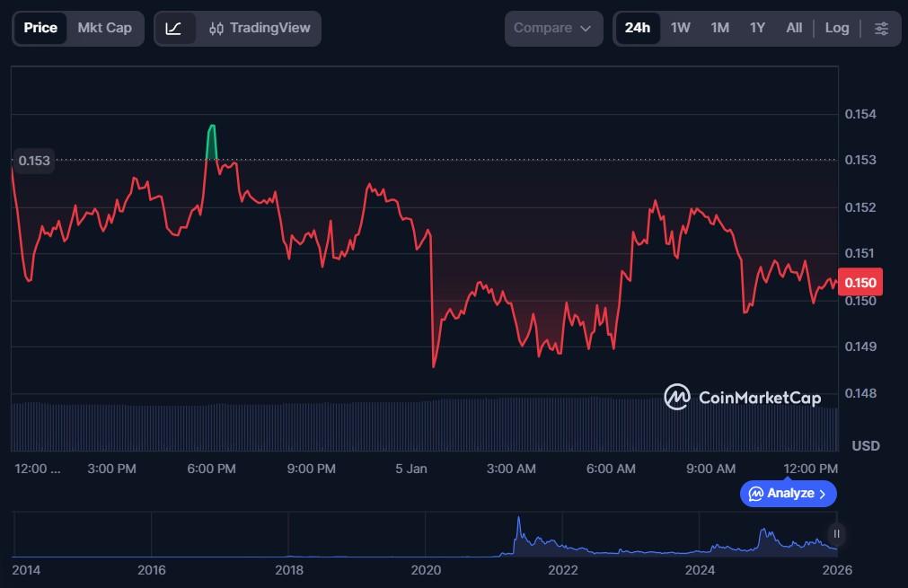Click the pause handle on range slider
908x588 pixels.
click(x=836, y=534)
